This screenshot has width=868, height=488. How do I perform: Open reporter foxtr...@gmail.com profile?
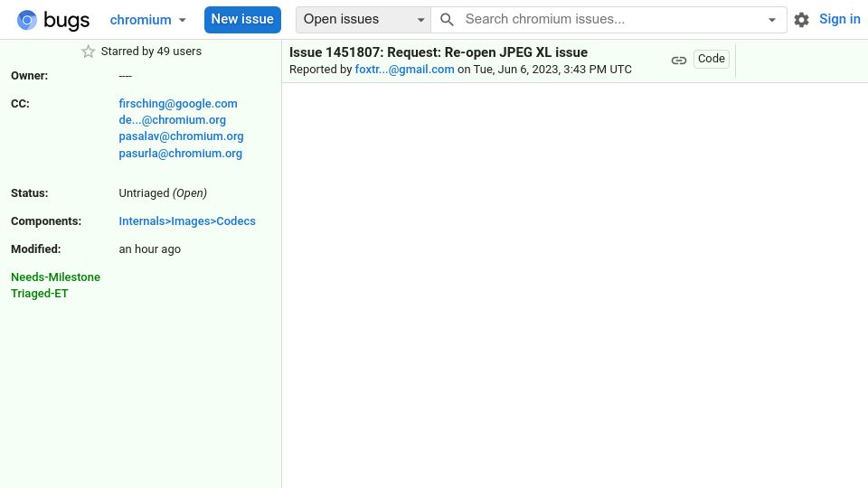click(x=405, y=70)
